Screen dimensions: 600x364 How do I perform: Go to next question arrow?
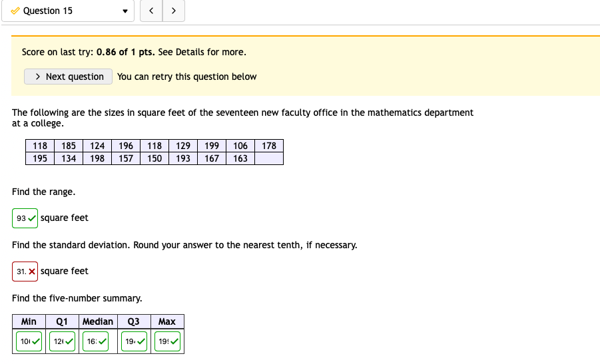point(174,11)
